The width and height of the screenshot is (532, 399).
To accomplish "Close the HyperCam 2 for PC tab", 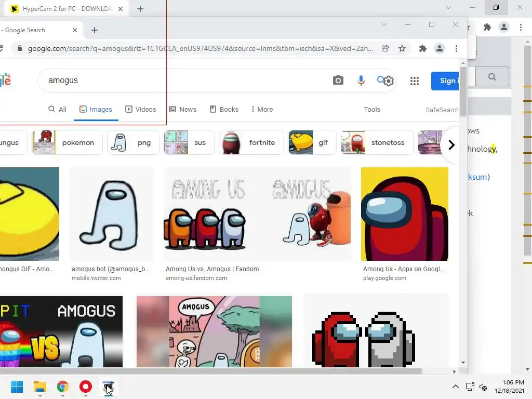I will (121, 9).
